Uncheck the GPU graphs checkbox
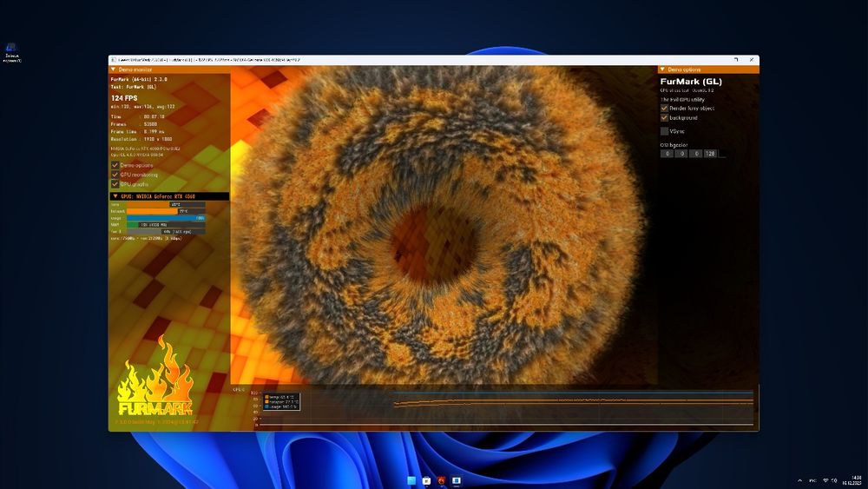 pos(115,184)
